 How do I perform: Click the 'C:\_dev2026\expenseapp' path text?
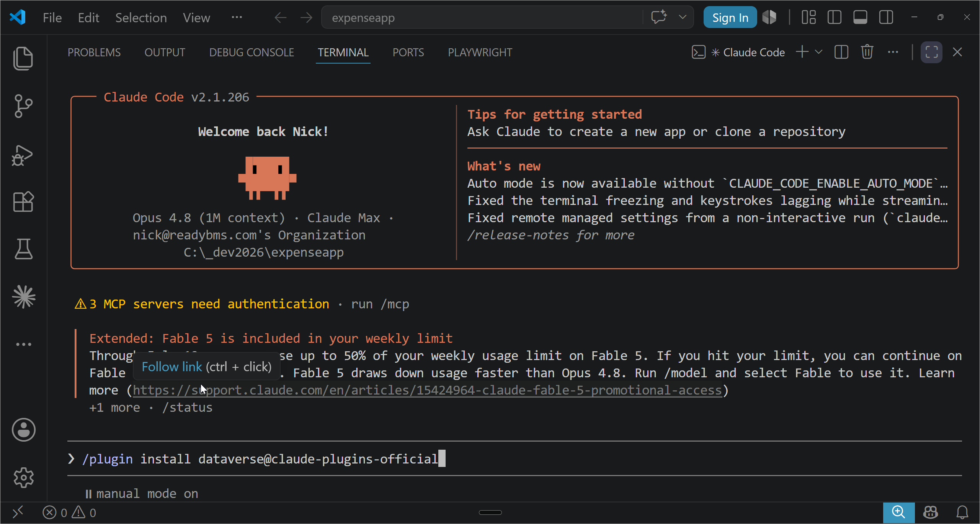click(x=263, y=252)
